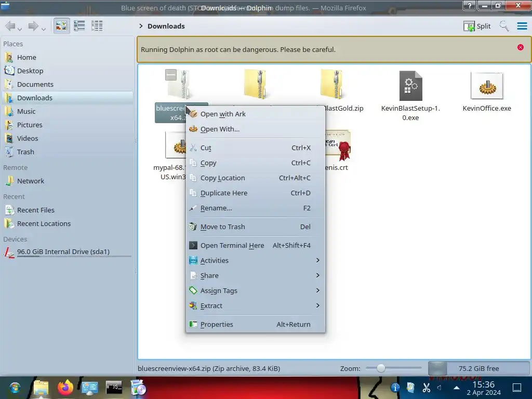Select Copy Location menu entry
Image resolution: width=532 pixels, height=399 pixels.
click(x=256, y=178)
